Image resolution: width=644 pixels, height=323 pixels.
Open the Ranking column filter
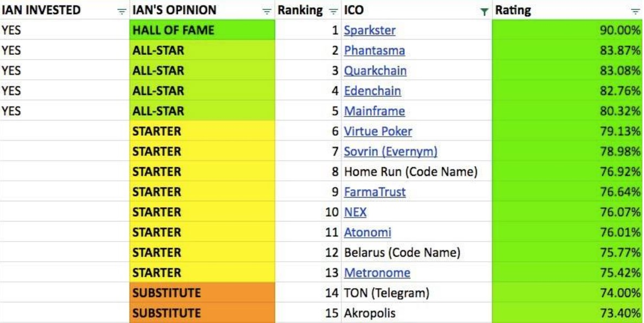333,11
